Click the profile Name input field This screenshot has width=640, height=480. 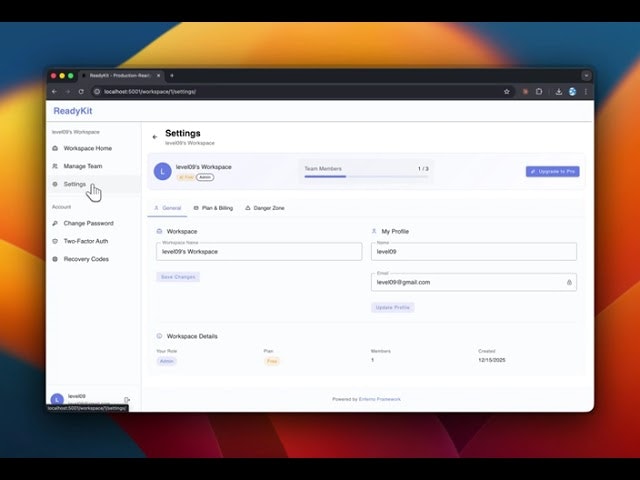coord(473,251)
